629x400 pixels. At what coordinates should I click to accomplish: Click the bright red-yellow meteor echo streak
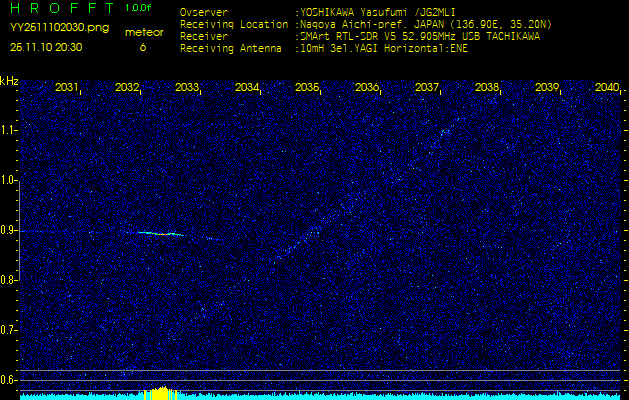[160, 233]
